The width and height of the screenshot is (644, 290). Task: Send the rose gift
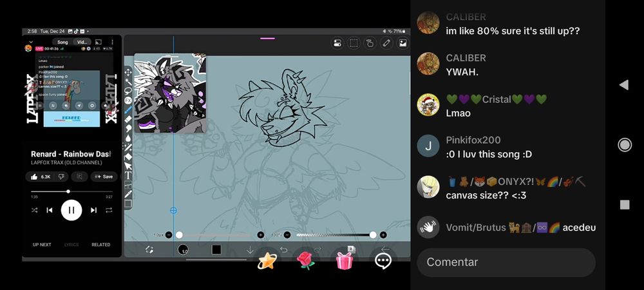305,261
